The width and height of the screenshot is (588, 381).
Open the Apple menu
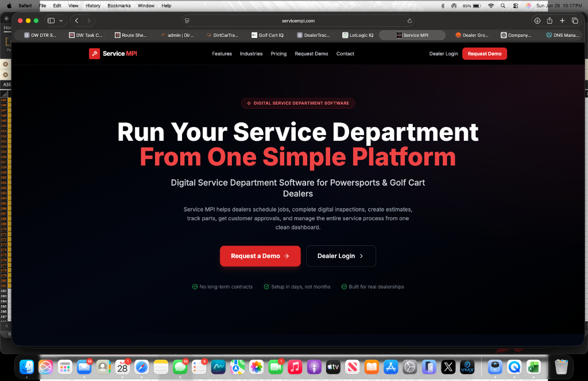9,6
